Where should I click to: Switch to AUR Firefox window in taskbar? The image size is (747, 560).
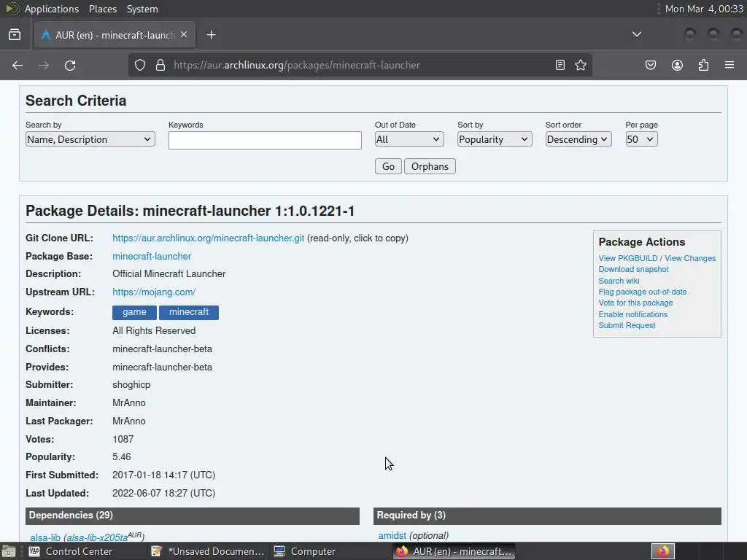click(x=454, y=551)
